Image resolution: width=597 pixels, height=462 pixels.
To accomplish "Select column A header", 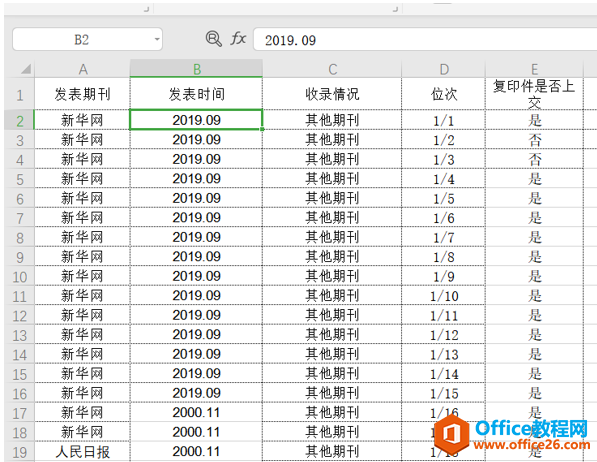I will tap(83, 69).
